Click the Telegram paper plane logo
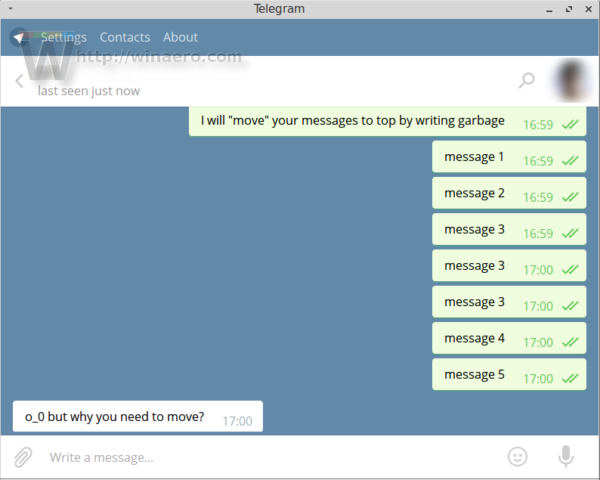Image resolution: width=600 pixels, height=480 pixels. pos(19,38)
